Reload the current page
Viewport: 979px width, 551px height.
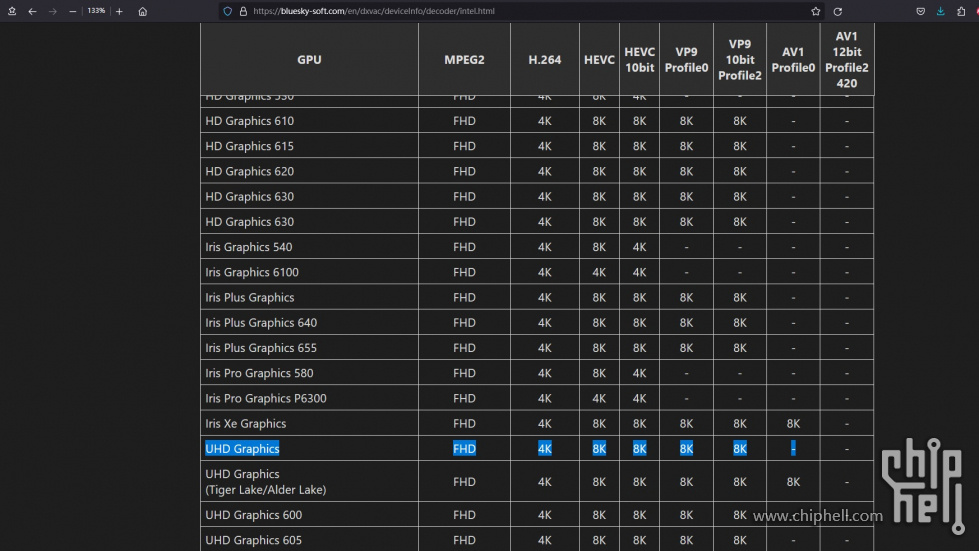pyautogui.click(x=837, y=11)
